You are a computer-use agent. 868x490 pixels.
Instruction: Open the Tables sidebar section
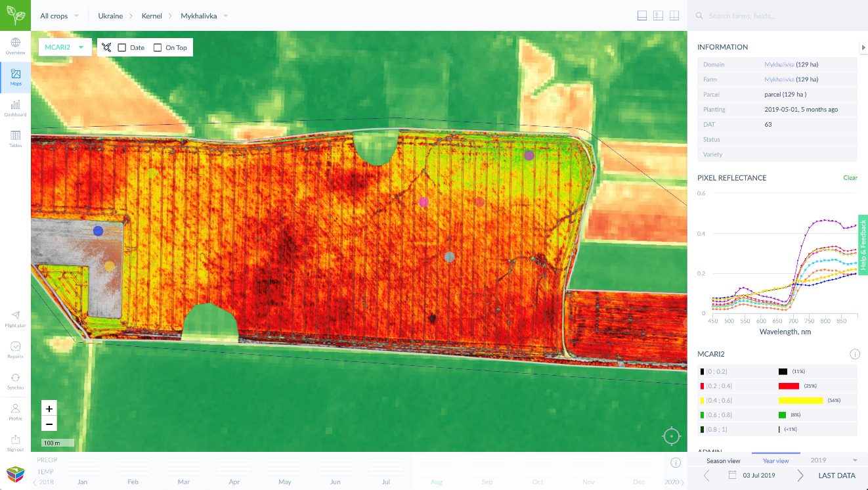(15, 139)
